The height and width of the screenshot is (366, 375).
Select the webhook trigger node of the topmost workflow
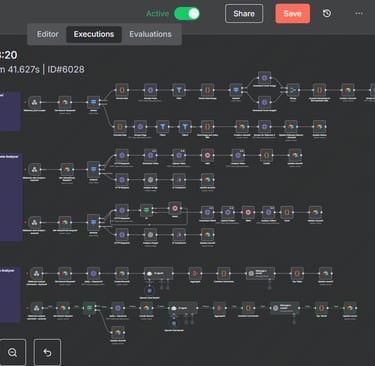(x=34, y=102)
